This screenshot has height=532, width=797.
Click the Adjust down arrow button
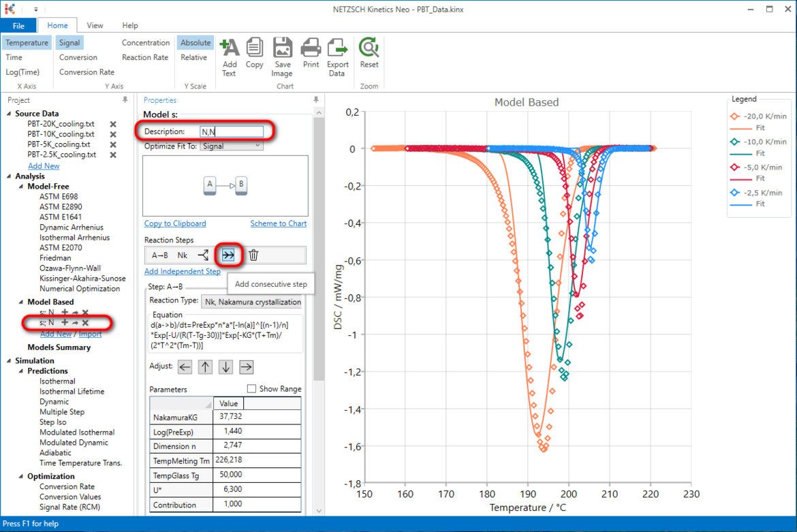(x=225, y=367)
